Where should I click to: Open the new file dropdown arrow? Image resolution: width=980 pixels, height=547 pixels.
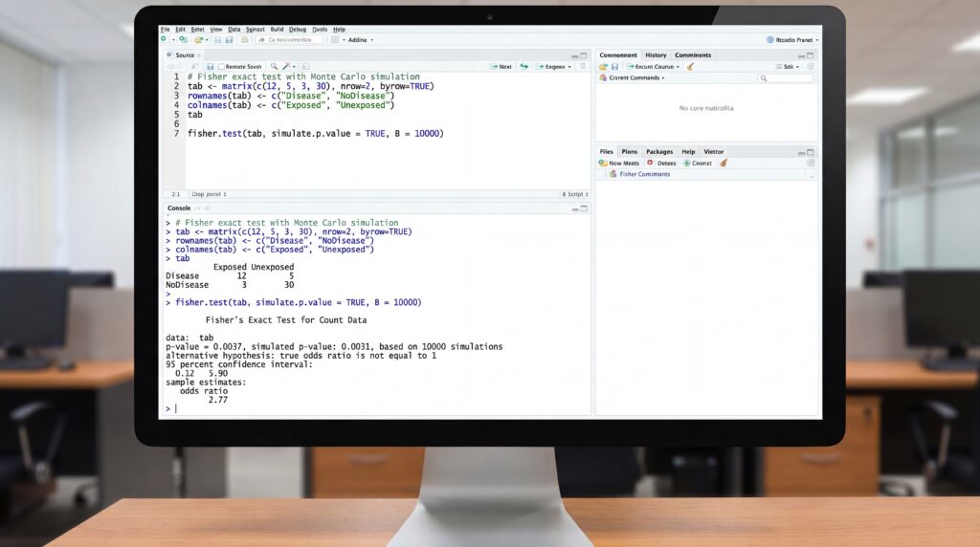(173, 40)
